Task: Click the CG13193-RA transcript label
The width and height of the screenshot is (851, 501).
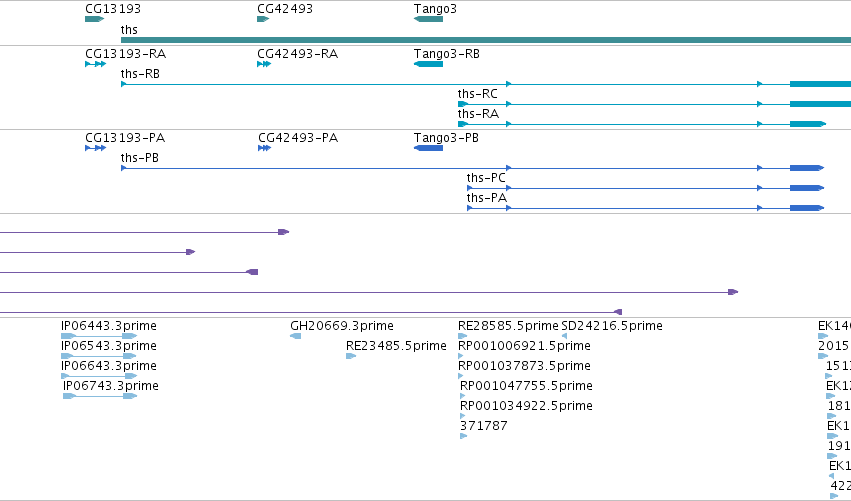Action: point(125,54)
